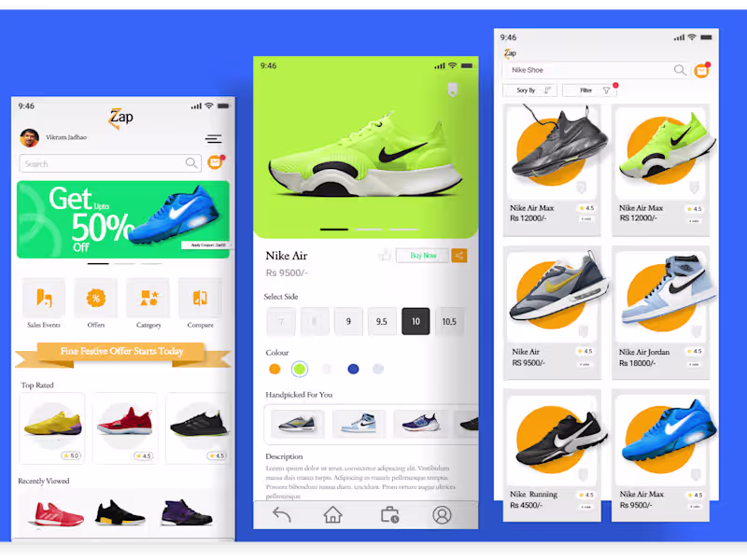This screenshot has height=560, width=747.
Task: Open the yellow top rated shoe rated 5.0
Action: tap(52, 427)
